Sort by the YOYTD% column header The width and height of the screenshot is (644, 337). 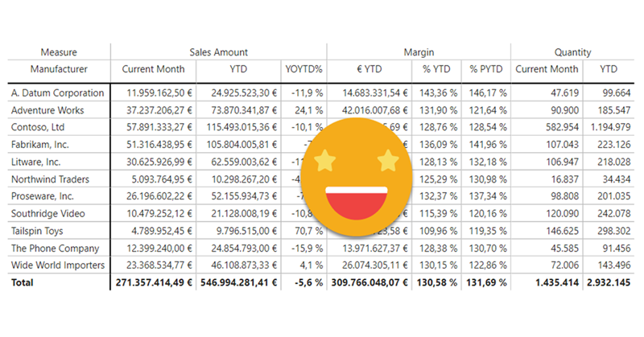303,70
